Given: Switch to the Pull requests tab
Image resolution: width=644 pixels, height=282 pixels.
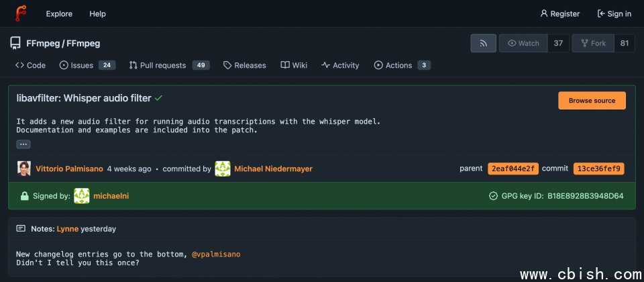Looking at the screenshot, I should coord(169,65).
